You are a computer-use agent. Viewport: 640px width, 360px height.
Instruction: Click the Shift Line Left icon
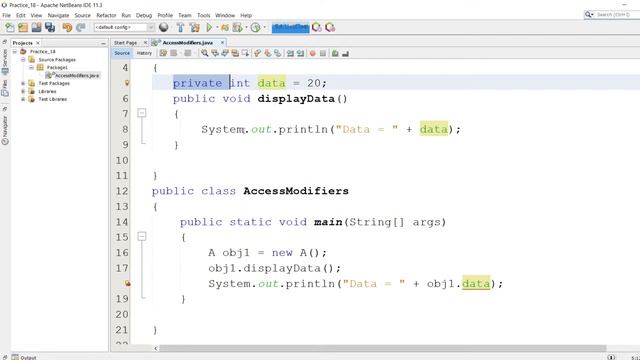click(x=290, y=53)
